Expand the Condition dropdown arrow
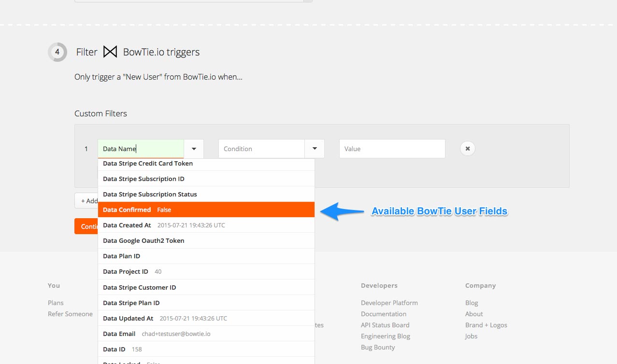Image resolution: width=617 pixels, height=364 pixels. tap(315, 149)
